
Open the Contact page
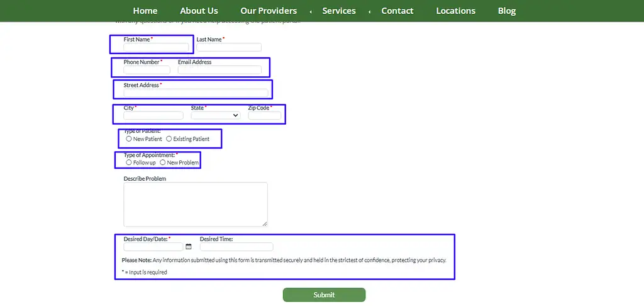click(397, 11)
